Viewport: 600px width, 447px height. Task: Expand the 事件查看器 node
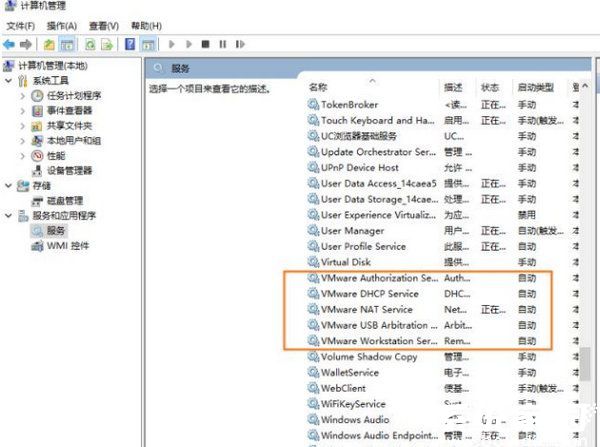23,111
